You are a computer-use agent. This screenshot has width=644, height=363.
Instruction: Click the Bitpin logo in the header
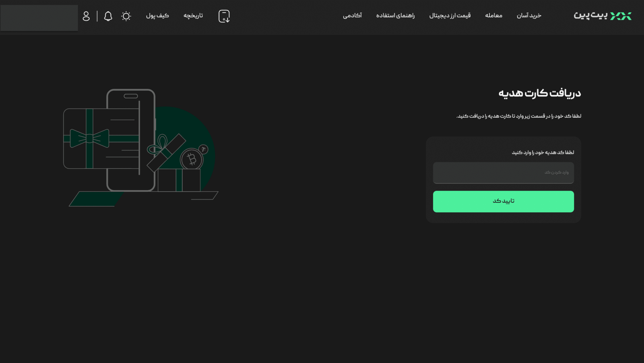click(x=602, y=16)
